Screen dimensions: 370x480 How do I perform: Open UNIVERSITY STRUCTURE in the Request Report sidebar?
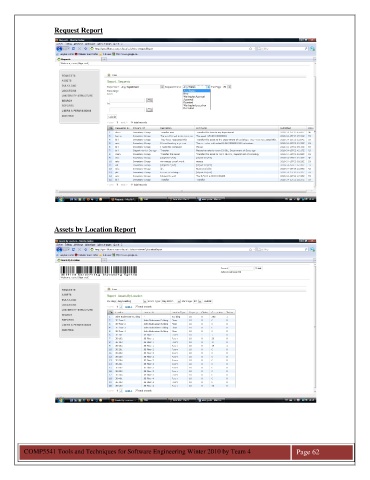click(x=77, y=96)
